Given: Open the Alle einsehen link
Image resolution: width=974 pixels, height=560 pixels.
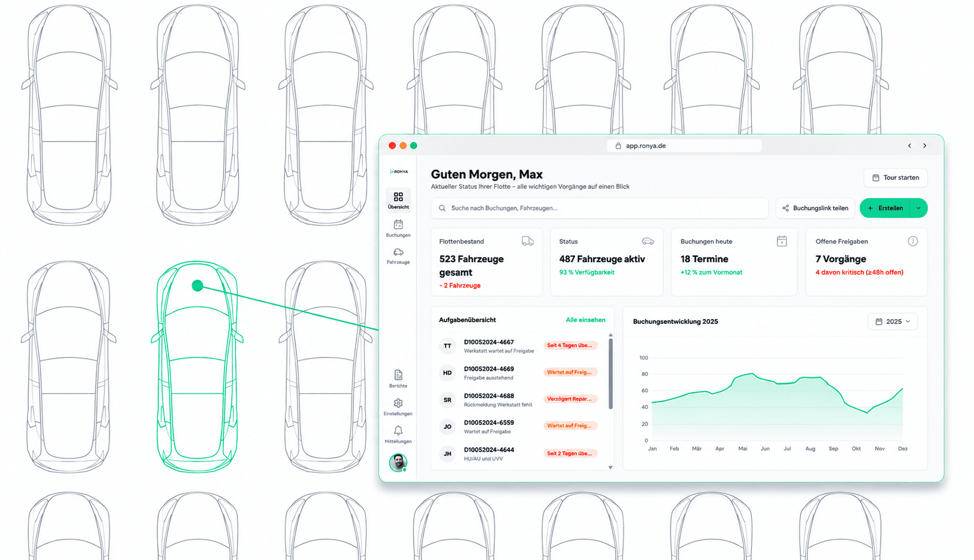Looking at the screenshot, I should pos(586,320).
